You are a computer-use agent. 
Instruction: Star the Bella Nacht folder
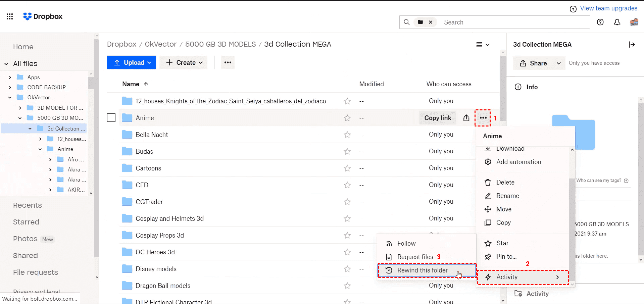(347, 135)
